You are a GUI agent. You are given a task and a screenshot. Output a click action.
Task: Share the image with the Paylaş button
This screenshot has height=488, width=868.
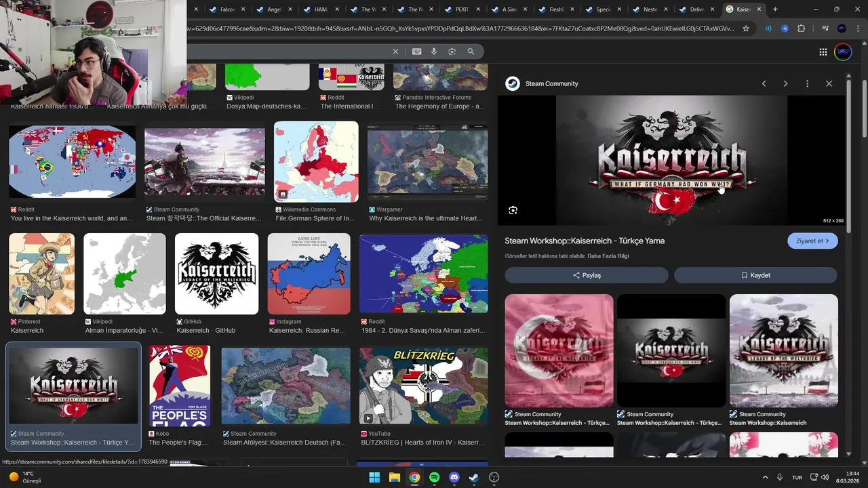587,275
